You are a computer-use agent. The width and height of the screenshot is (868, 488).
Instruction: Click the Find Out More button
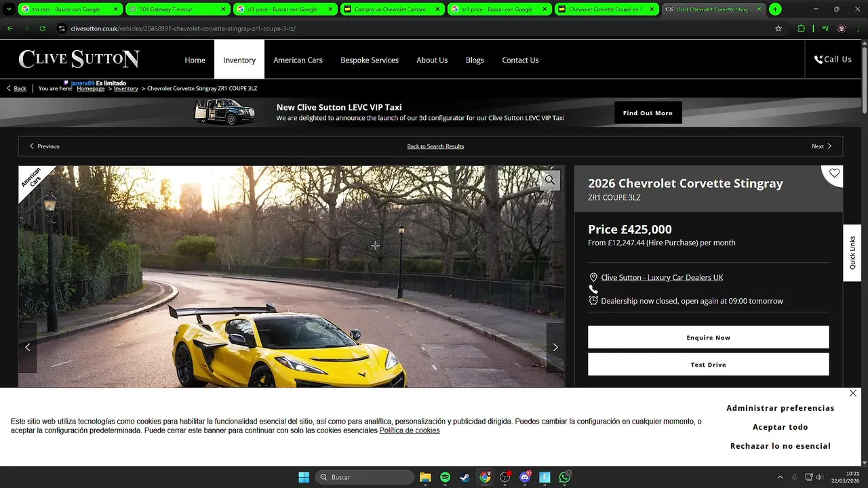pyautogui.click(x=648, y=113)
